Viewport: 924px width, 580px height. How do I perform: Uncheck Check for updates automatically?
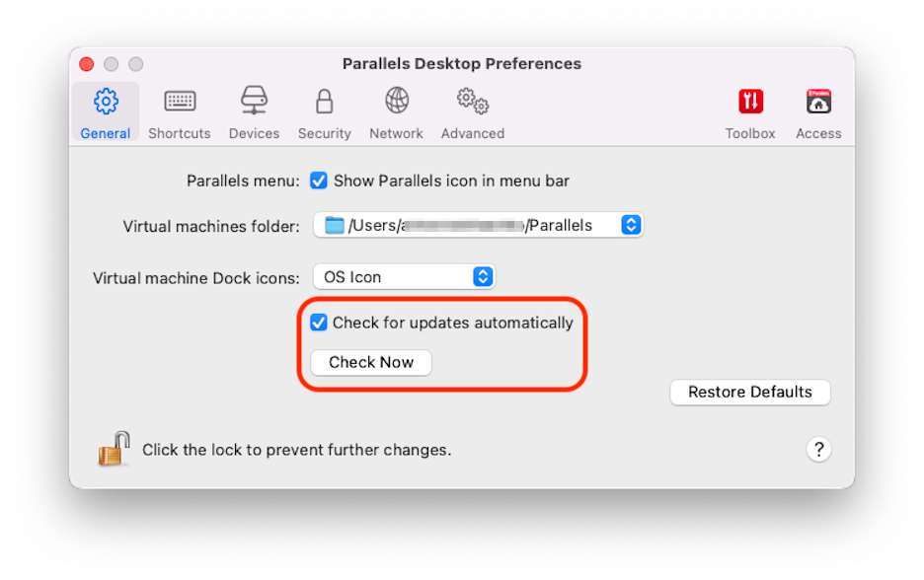318,323
